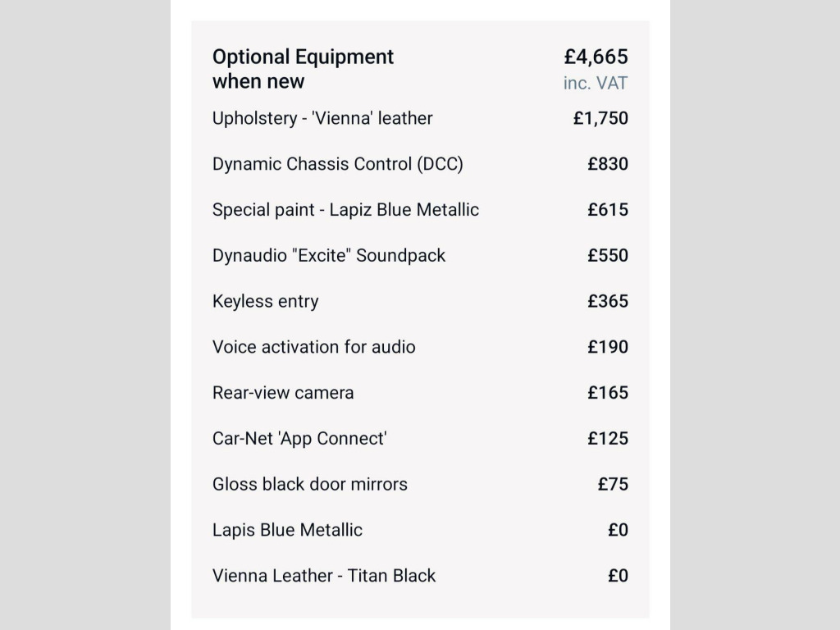Screen dimensions: 840x630
Task: Click the £1,750 upholstery price
Action: [600, 118]
